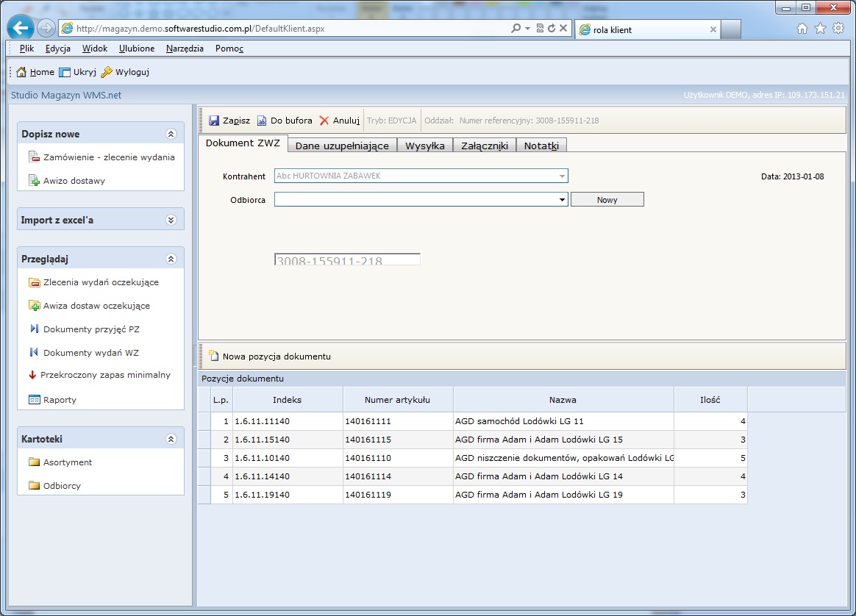
Task: Click the Nowy button
Action: tap(607, 200)
